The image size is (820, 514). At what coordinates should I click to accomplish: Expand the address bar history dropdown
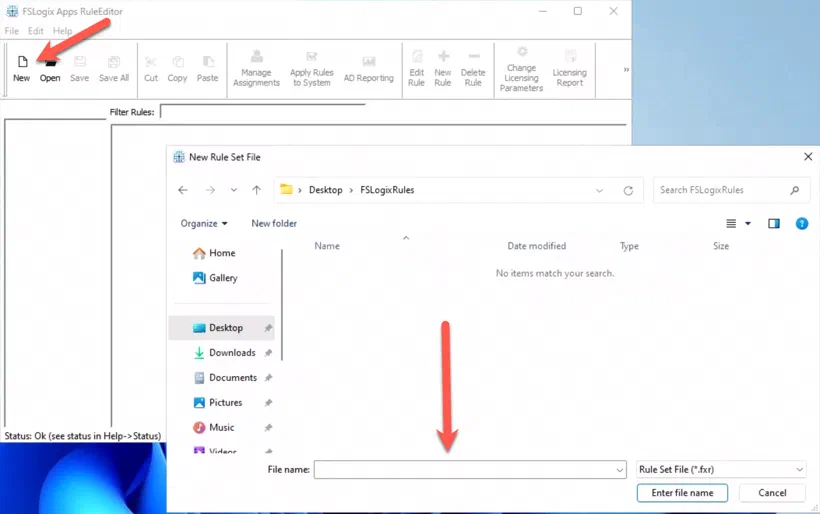coord(599,190)
